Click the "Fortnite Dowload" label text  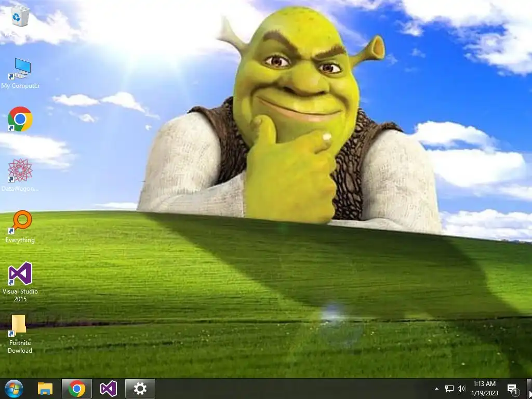(20, 347)
